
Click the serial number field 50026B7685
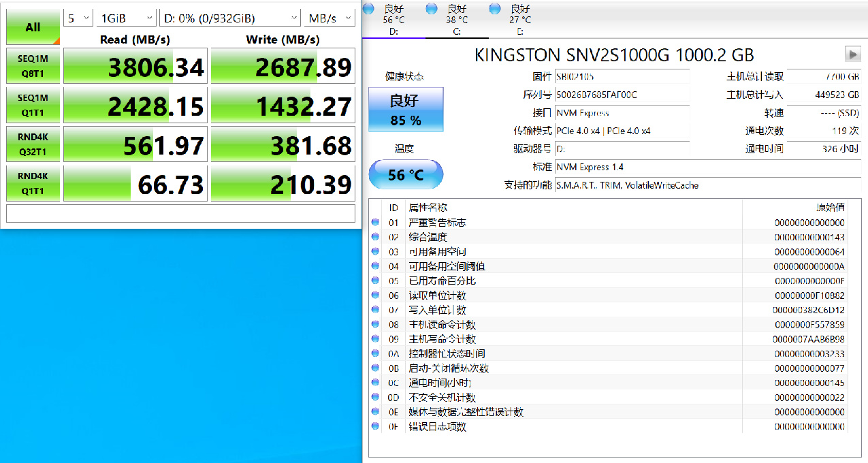coord(622,95)
